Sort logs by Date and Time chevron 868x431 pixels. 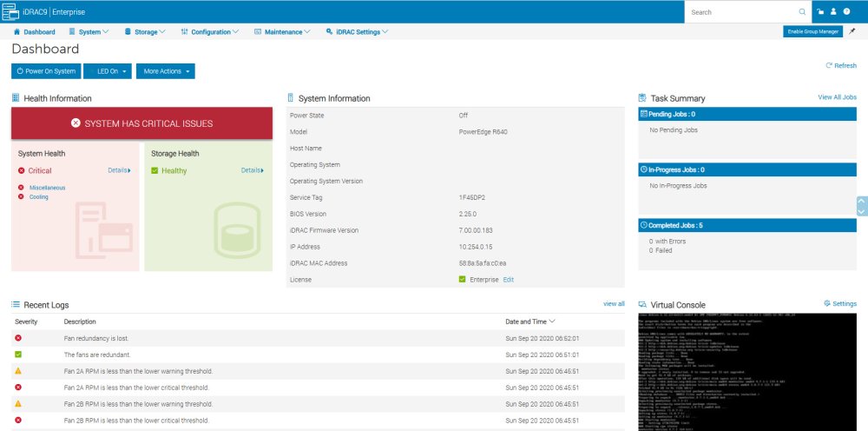click(552, 322)
